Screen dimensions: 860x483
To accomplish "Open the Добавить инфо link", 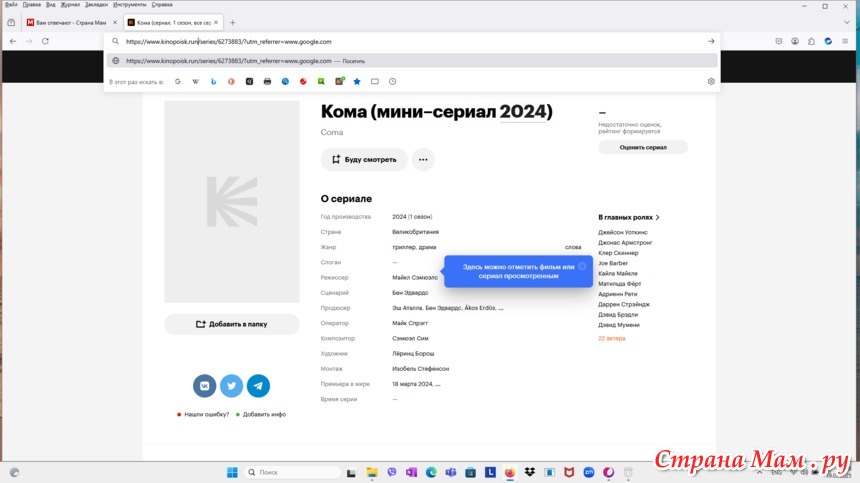I will pyautogui.click(x=264, y=414).
